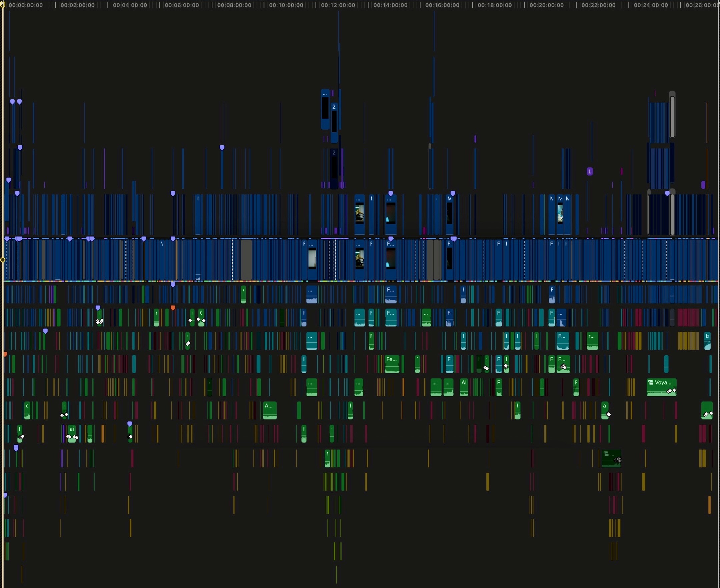The width and height of the screenshot is (720, 588).
Task: Select the purple 'L' title clip
Action: click(x=590, y=172)
